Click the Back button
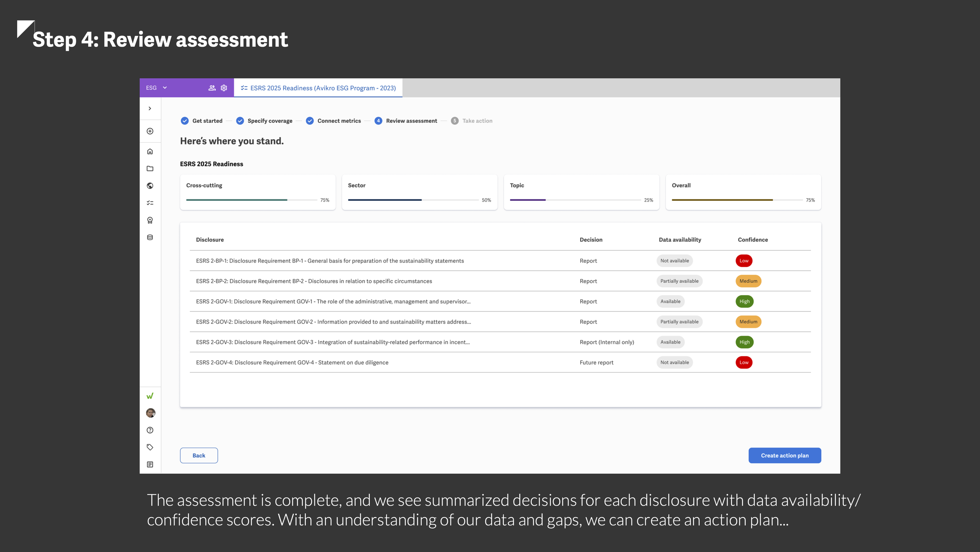The height and width of the screenshot is (552, 980). click(x=199, y=455)
